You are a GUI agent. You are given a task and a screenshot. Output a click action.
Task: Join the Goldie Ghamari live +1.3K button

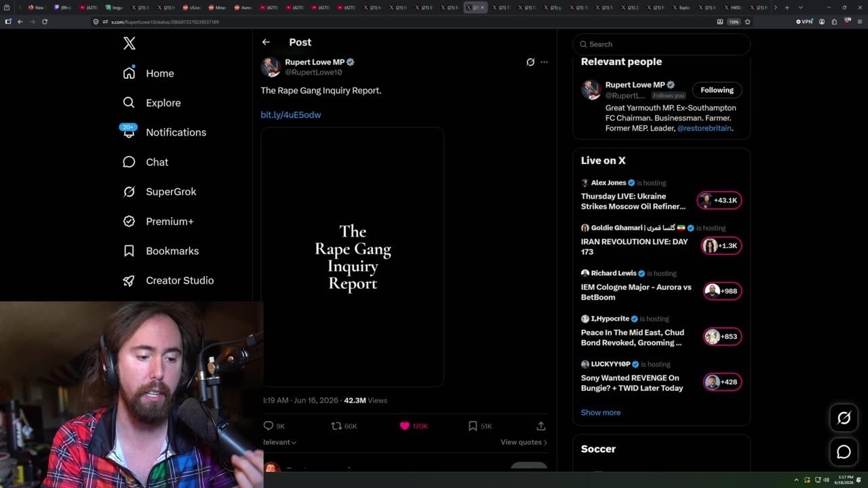pyautogui.click(x=722, y=245)
